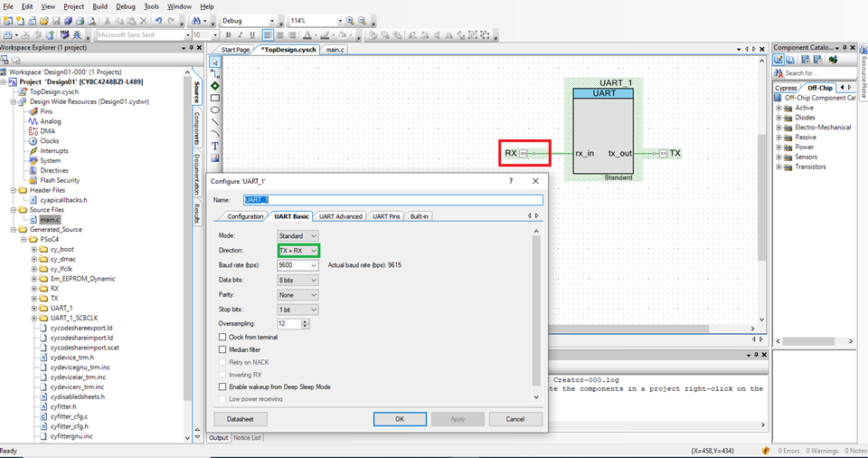Screen dimensions: 868x458
Task: Open the Direction dropdown showing TX + RX
Action: [297, 251]
